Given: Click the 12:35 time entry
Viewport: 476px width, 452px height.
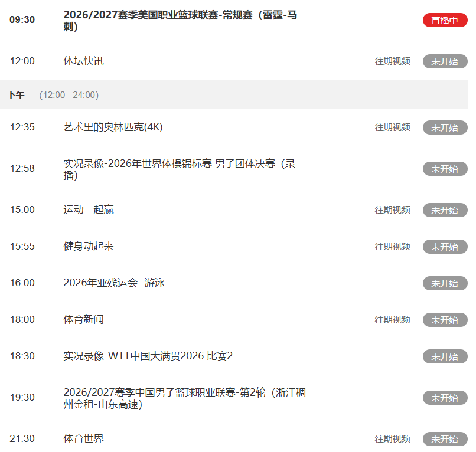Looking at the screenshot, I should [x=22, y=127].
